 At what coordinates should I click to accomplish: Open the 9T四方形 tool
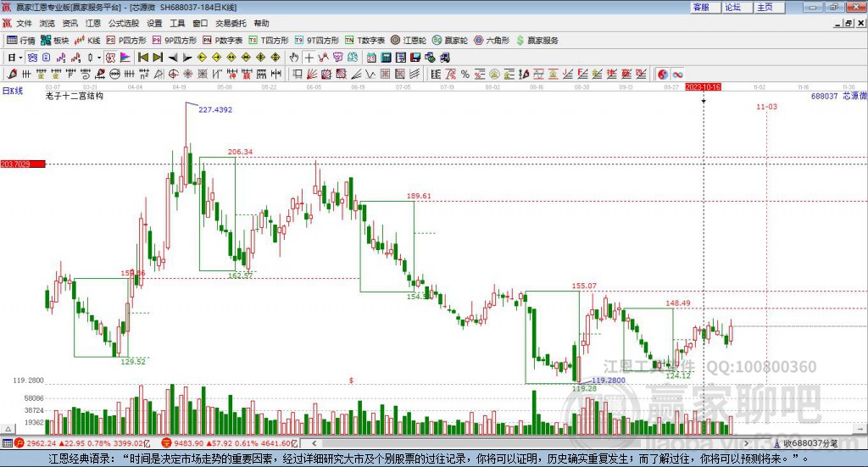317,41
